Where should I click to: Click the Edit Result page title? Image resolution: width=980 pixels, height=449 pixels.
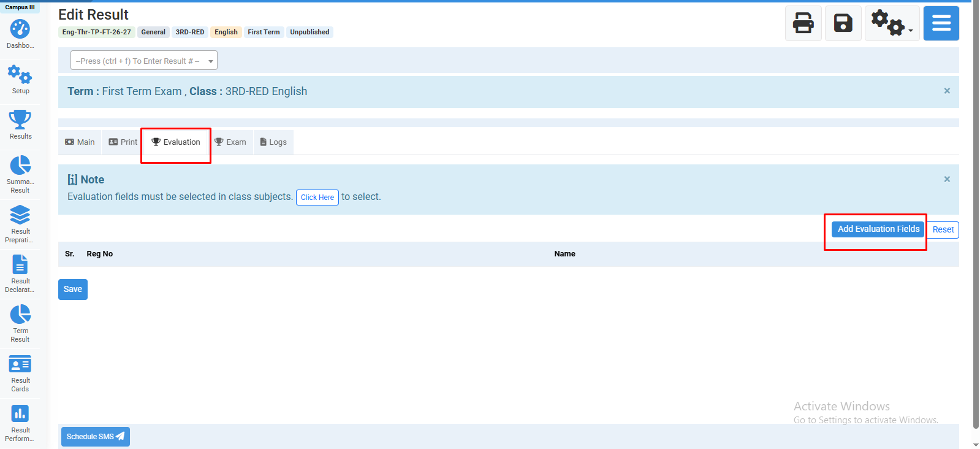pos(94,15)
